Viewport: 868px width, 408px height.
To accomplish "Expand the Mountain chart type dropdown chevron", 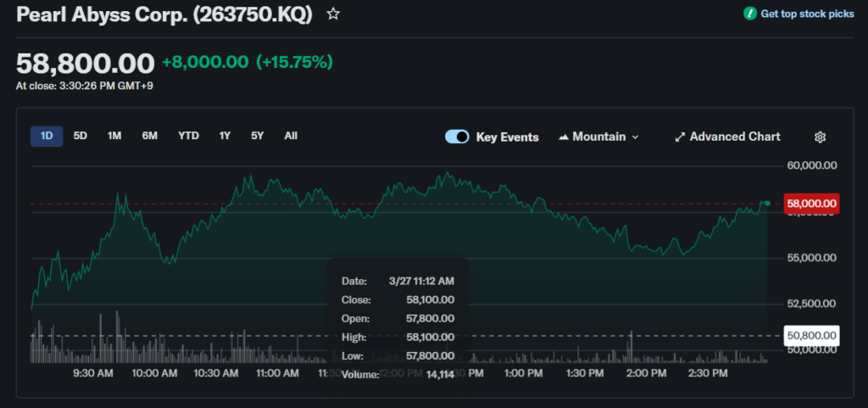I will click(x=636, y=137).
